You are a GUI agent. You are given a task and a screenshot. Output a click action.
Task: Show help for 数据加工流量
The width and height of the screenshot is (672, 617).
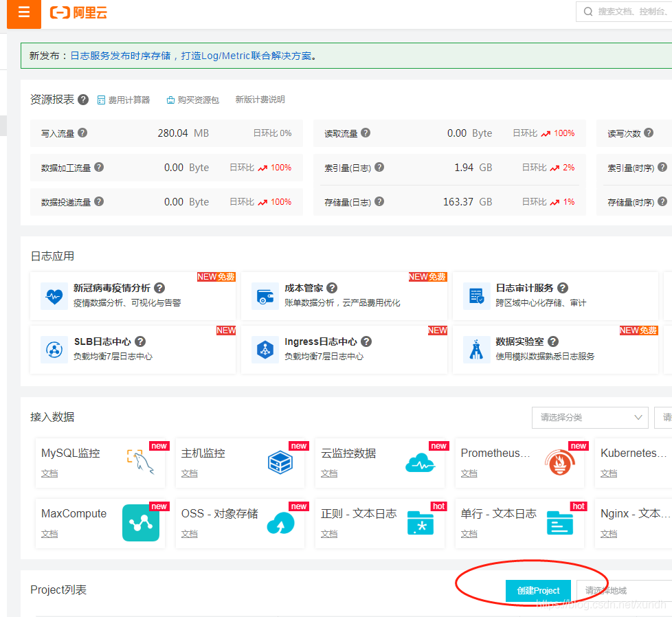pos(99,167)
